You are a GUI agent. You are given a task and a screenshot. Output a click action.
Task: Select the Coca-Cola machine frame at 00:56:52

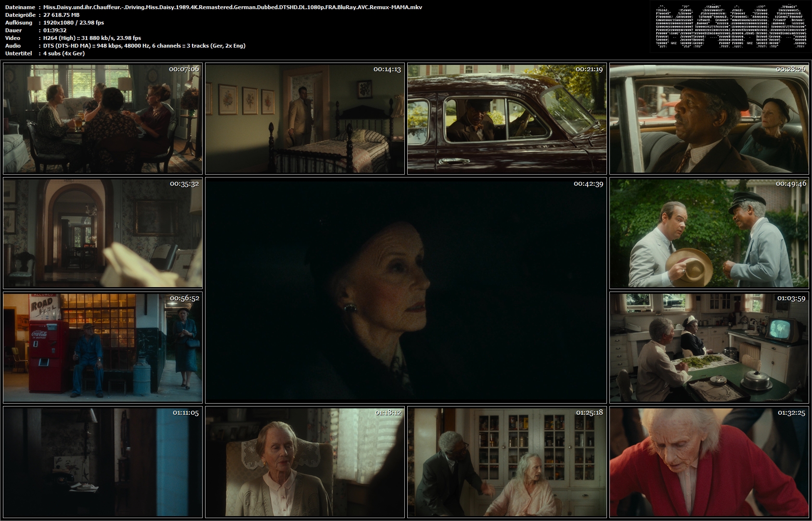(x=103, y=347)
